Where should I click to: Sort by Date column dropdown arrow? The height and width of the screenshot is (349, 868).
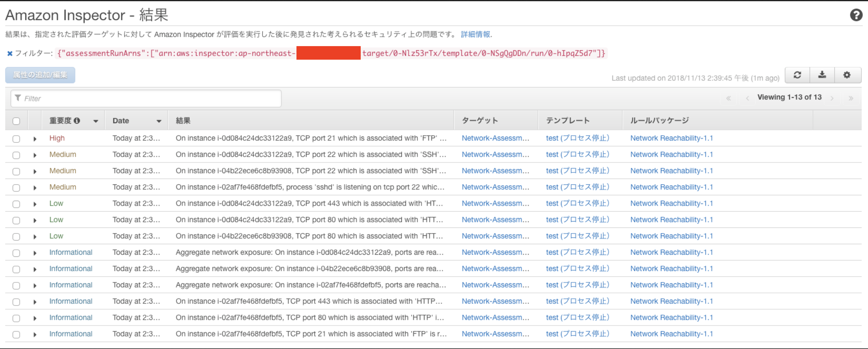click(x=159, y=121)
